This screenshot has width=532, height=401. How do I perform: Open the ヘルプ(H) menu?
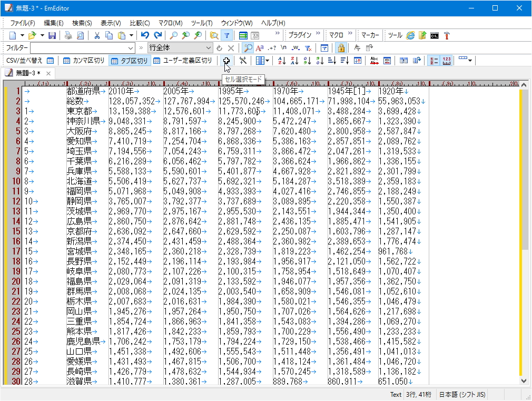[273, 23]
